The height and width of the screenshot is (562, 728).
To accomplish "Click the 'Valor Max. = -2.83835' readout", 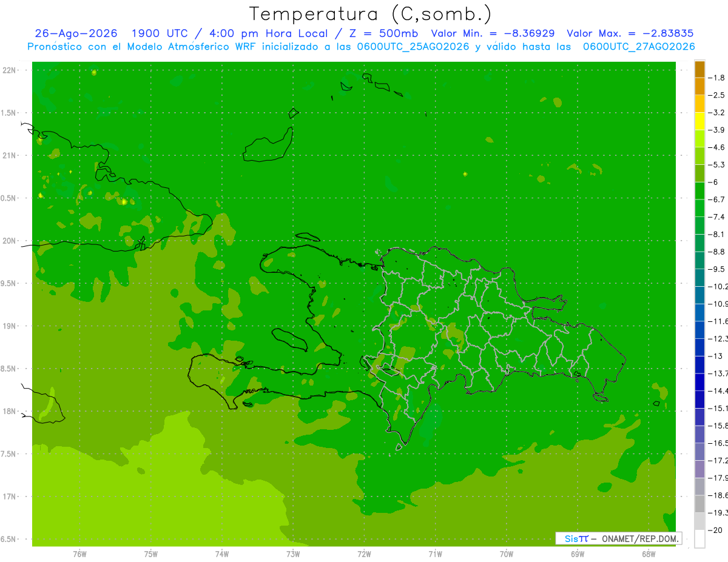I will [630, 33].
